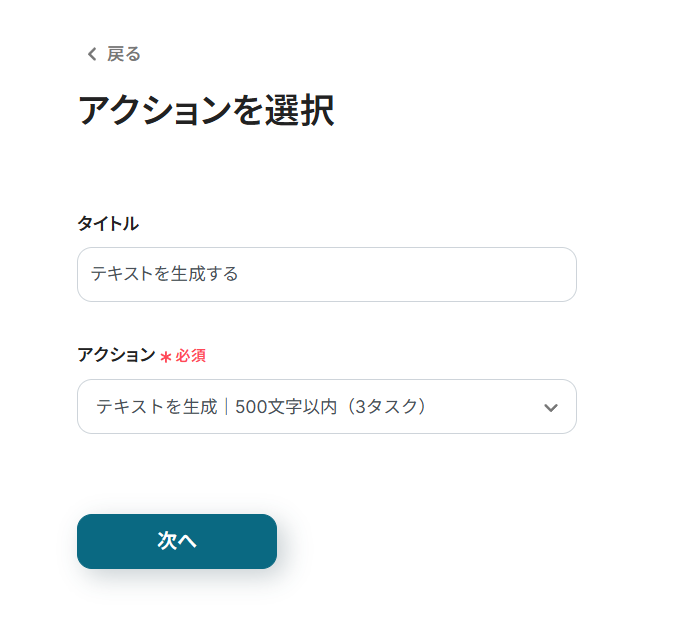Click the アクションを選択 page heading
Screen dimensions: 674x643
pyautogui.click(x=205, y=111)
